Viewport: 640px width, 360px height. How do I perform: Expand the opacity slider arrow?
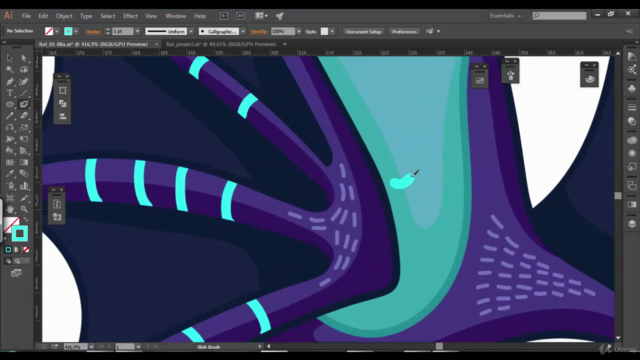click(x=299, y=31)
